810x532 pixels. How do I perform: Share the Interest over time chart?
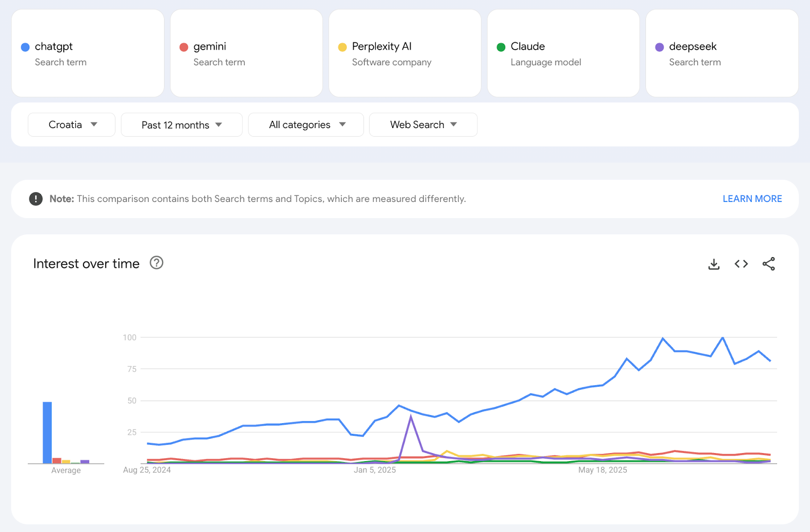768,264
